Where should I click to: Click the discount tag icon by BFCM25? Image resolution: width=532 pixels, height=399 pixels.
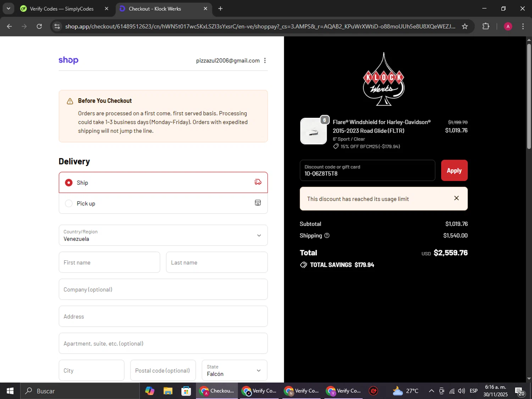(336, 146)
